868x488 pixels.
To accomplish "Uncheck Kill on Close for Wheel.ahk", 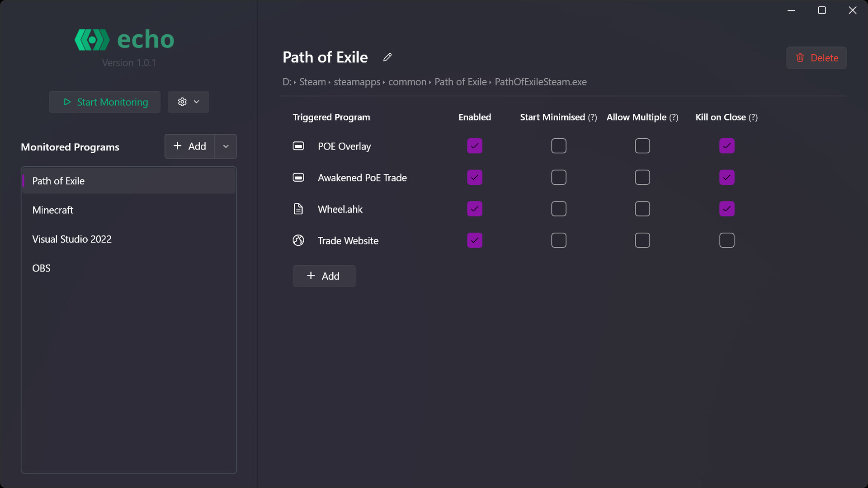I will pyautogui.click(x=727, y=209).
